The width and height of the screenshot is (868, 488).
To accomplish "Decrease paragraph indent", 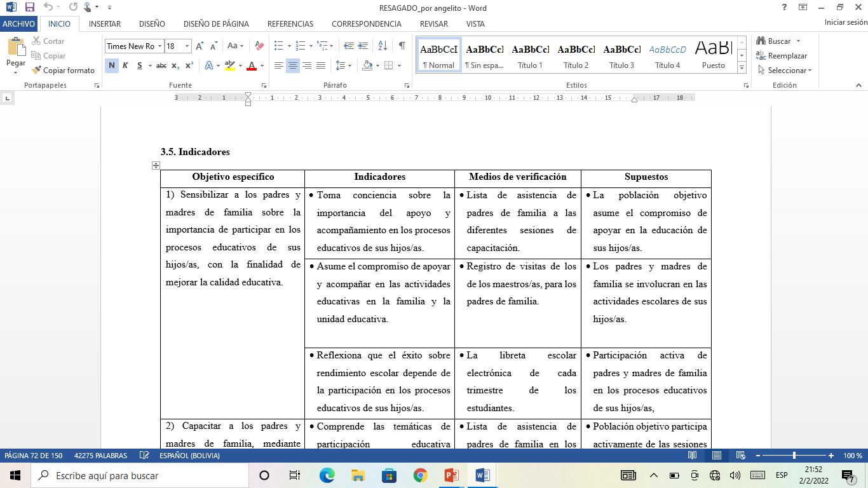I will click(349, 46).
